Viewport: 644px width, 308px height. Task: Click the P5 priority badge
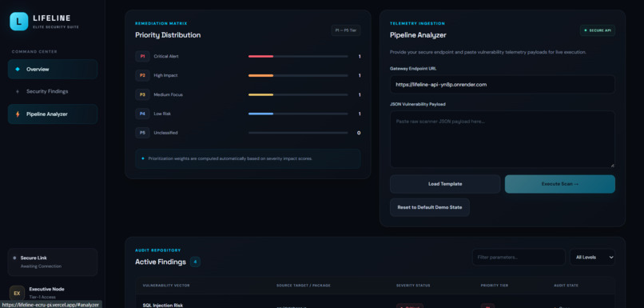142,133
